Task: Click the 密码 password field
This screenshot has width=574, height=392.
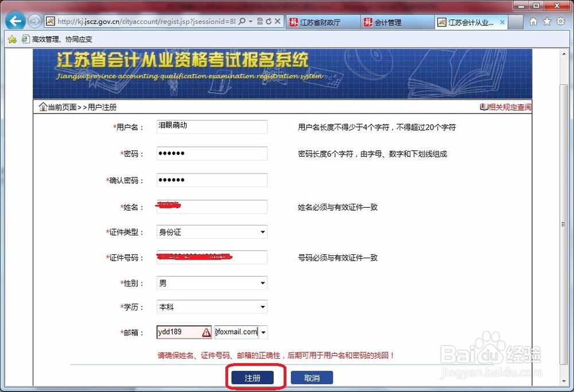Action: pyautogui.click(x=212, y=153)
